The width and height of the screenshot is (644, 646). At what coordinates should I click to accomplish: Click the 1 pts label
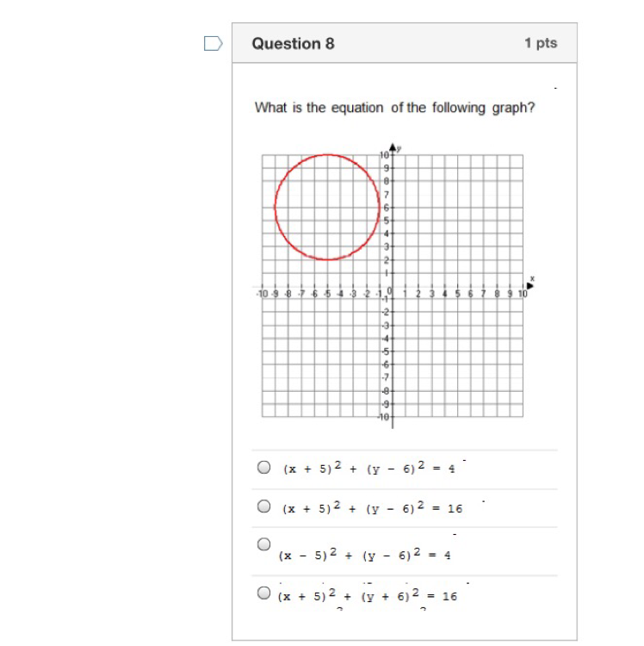coord(541,43)
